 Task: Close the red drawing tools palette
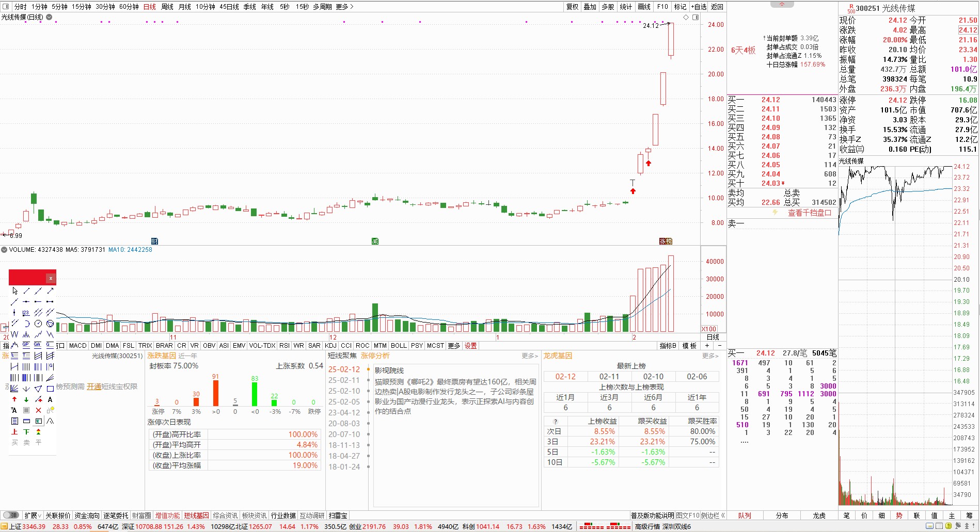(51, 279)
